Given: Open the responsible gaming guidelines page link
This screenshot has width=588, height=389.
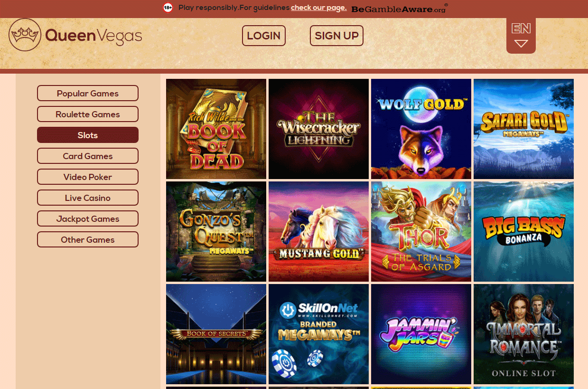Looking at the screenshot, I should pos(319,8).
